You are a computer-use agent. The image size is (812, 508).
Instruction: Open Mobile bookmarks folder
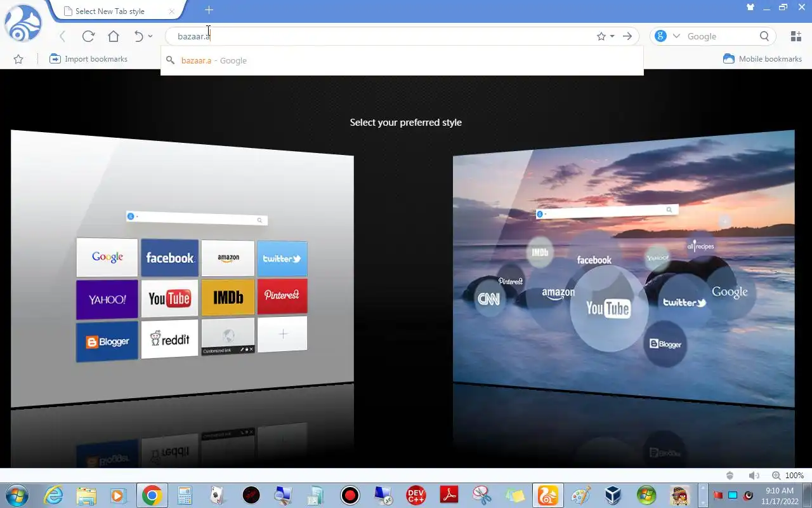[x=763, y=59]
